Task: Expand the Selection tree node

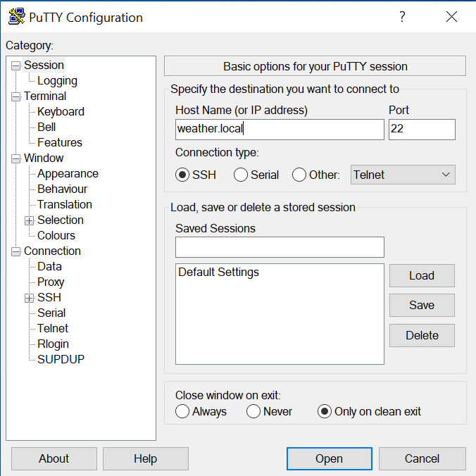Action: pyautogui.click(x=30, y=220)
